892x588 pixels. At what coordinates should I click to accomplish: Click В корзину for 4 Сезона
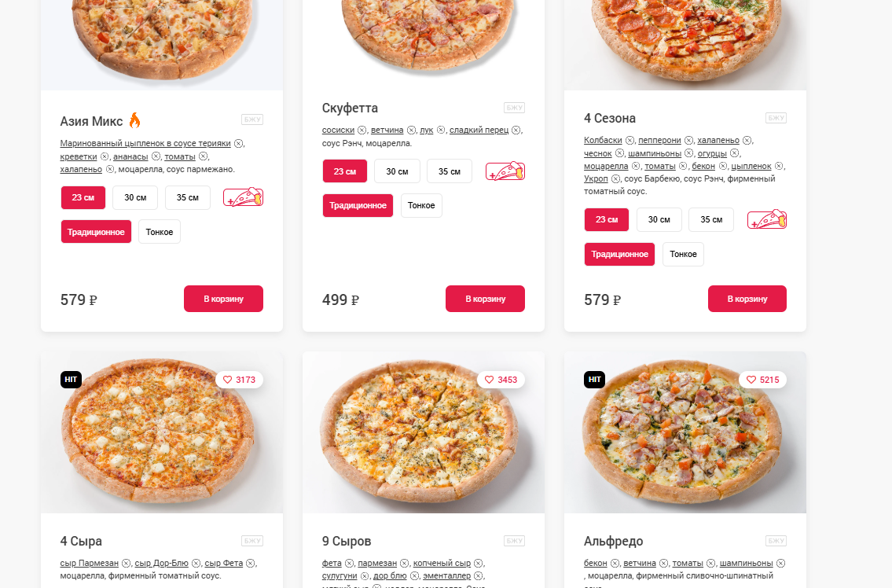point(747,299)
